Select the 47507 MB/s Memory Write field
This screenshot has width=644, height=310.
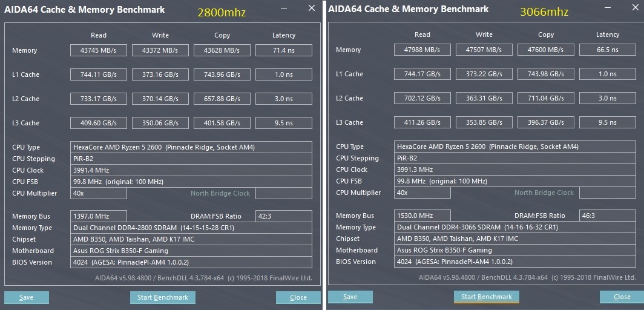[x=484, y=50]
